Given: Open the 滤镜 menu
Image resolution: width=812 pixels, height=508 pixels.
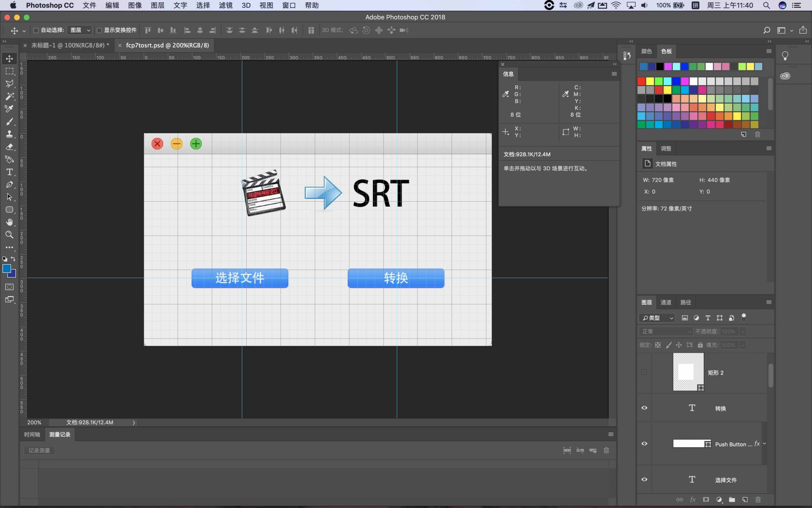Looking at the screenshot, I should (226, 6).
